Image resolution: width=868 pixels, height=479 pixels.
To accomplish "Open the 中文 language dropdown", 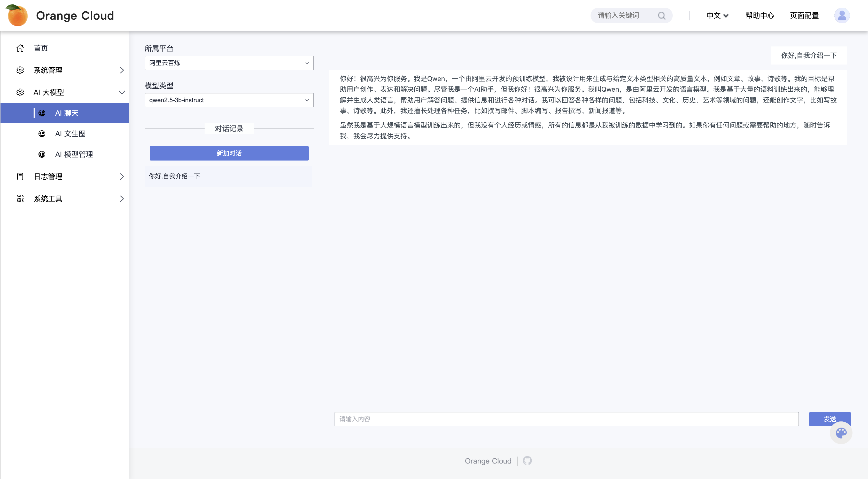I will click(717, 15).
